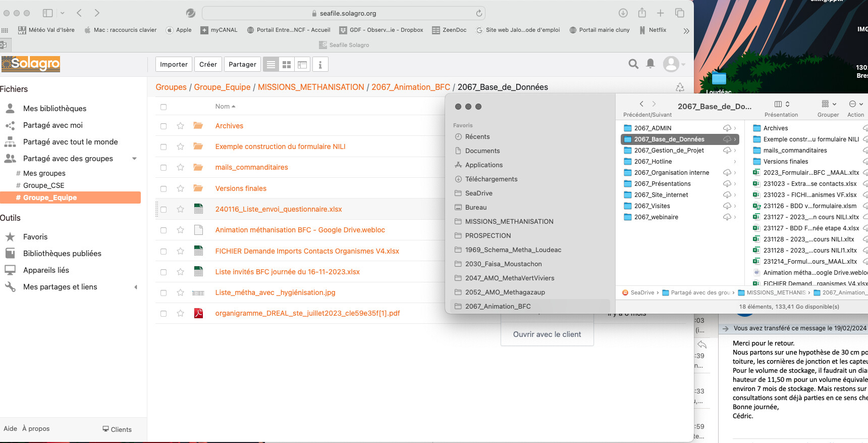
Task: Open the Finder Grouper dropdown
Action: coord(829,104)
